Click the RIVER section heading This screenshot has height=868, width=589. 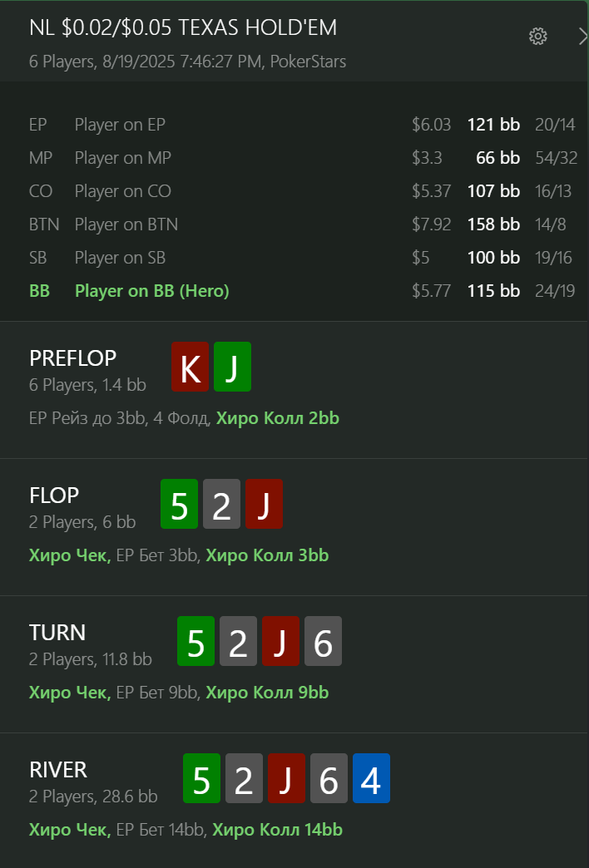coord(58,770)
